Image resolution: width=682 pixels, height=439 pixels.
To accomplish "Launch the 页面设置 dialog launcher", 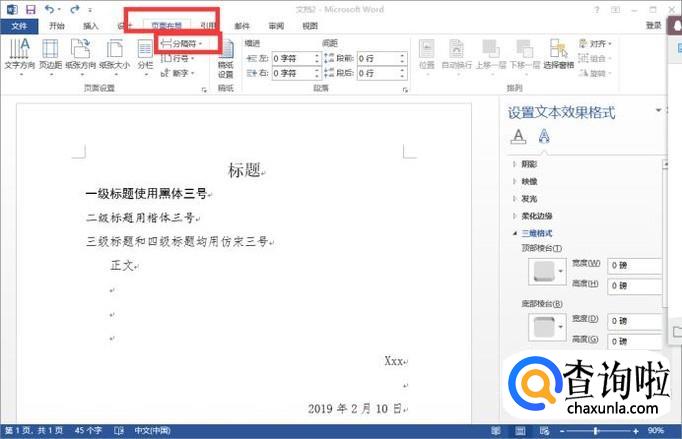I will coord(204,90).
